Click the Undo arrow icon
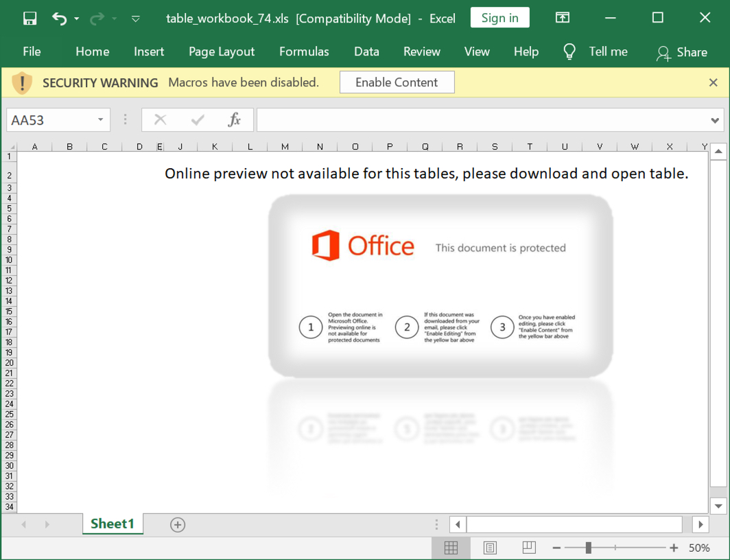 [59, 19]
